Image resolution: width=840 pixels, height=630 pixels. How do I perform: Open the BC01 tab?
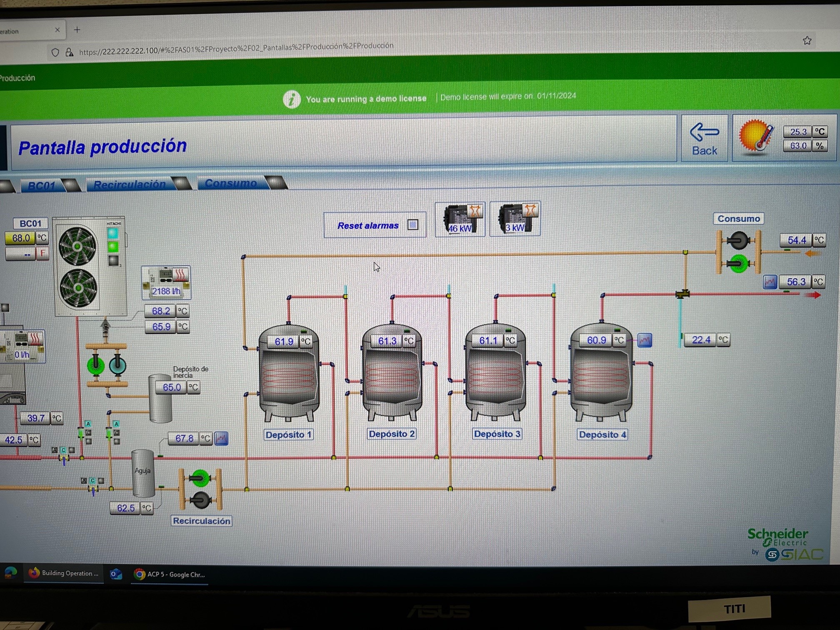click(x=41, y=185)
